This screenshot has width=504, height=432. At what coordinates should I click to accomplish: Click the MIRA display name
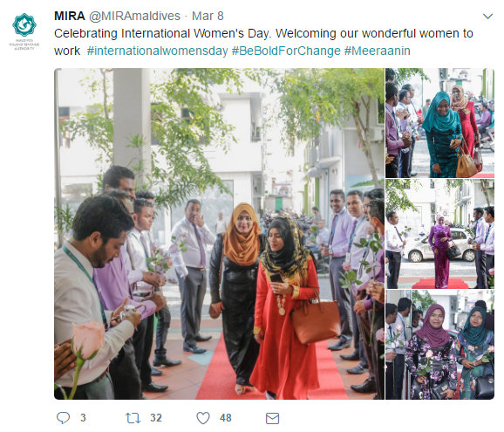[70, 16]
